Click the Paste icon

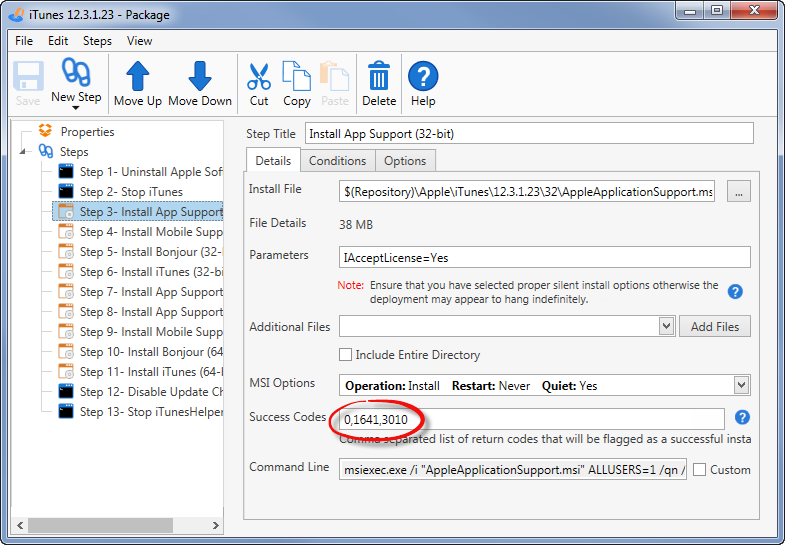334,76
